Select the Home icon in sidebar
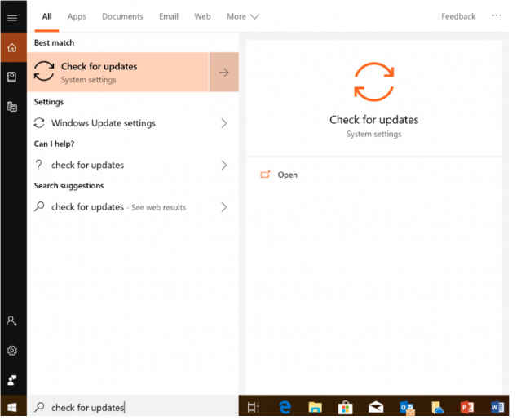This screenshot has width=530, height=420. click(12, 47)
